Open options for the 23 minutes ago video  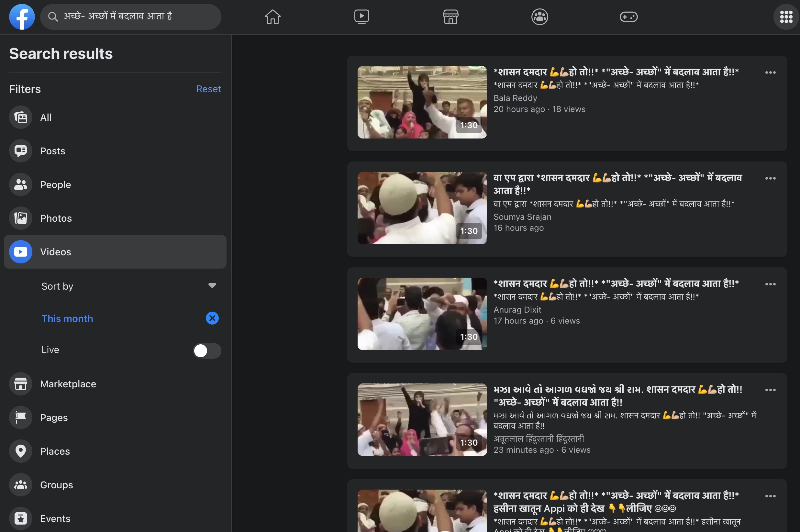771,390
